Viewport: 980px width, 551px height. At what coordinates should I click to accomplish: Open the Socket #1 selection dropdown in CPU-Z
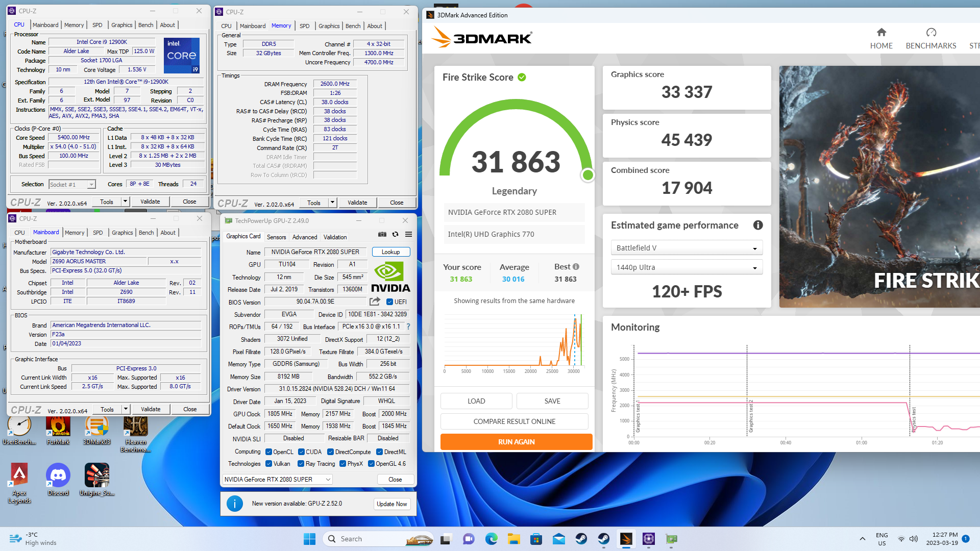72,184
